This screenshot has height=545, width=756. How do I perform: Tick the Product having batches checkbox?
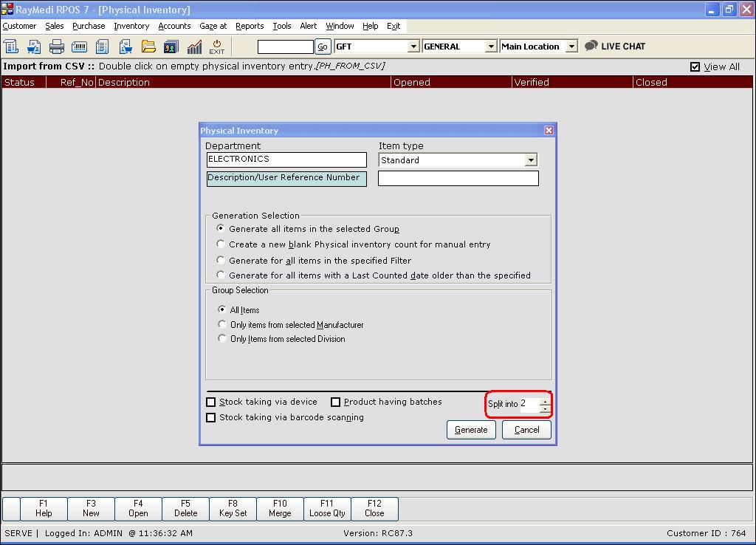pos(335,402)
